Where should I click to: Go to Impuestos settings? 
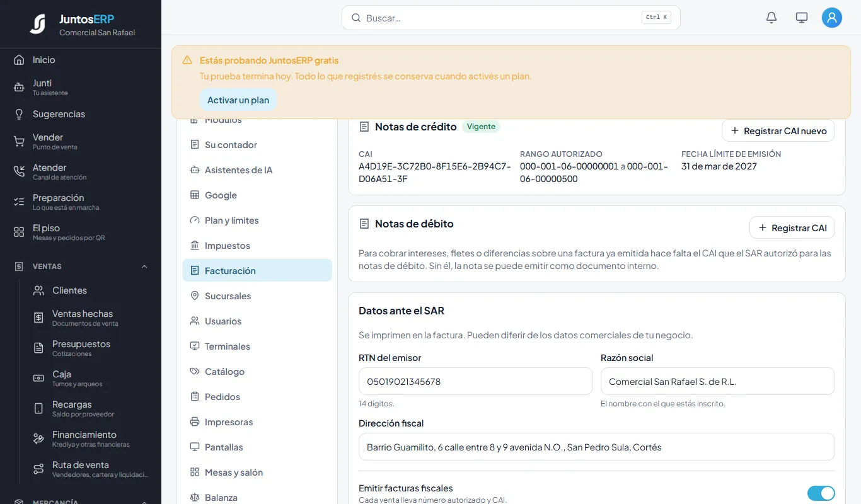(257, 245)
